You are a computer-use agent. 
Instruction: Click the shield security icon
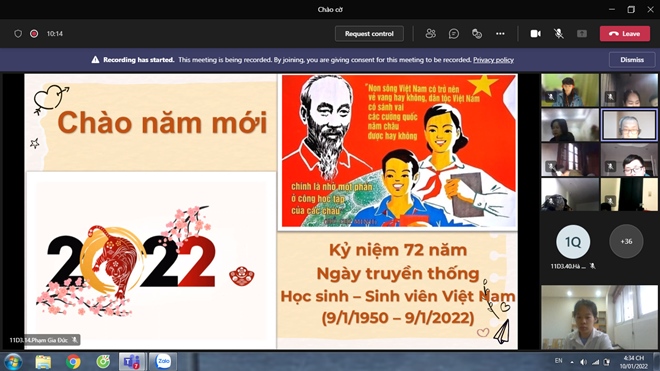point(18,34)
